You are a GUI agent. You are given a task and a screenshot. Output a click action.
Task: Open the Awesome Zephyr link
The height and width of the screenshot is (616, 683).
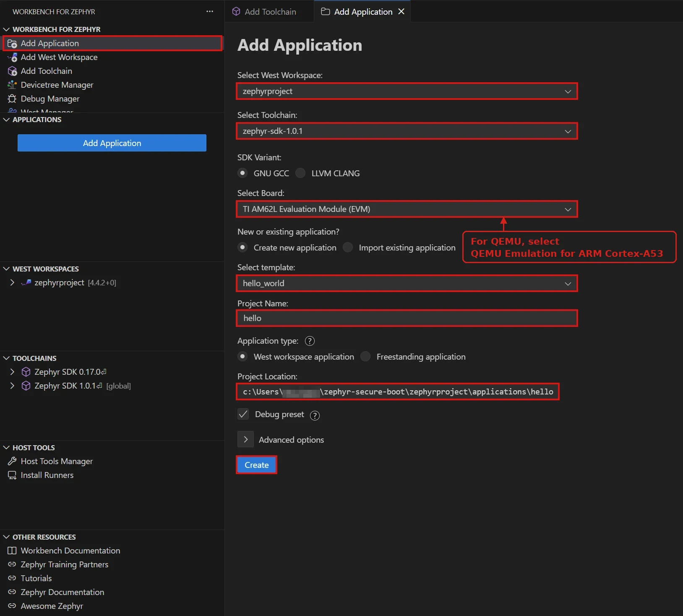point(52,606)
